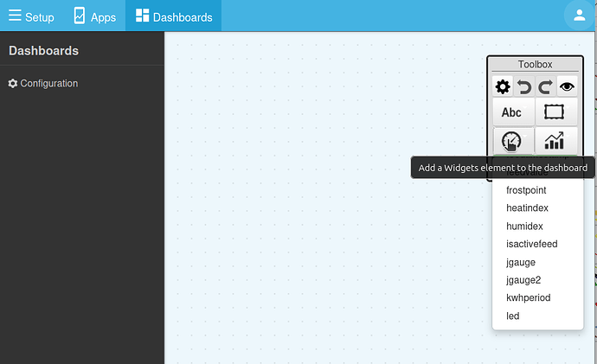Click the Dashboards sidebar heading
This screenshot has width=597, height=364.
tap(43, 51)
